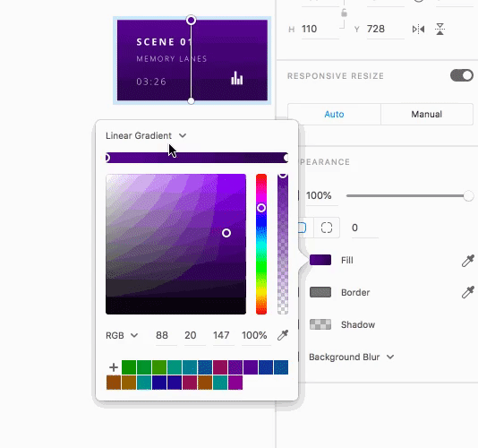478x448 pixels.
Task: Click the bar chart icon on the card
Action: point(237,78)
